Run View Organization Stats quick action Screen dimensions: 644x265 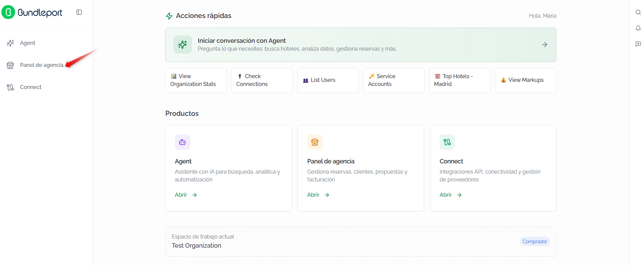tap(196, 80)
